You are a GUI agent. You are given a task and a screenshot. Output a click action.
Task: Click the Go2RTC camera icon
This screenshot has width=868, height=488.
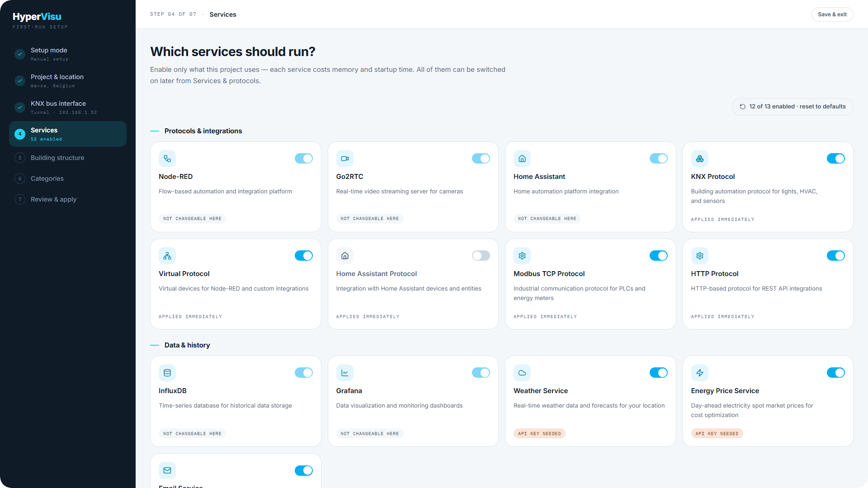[345, 159]
